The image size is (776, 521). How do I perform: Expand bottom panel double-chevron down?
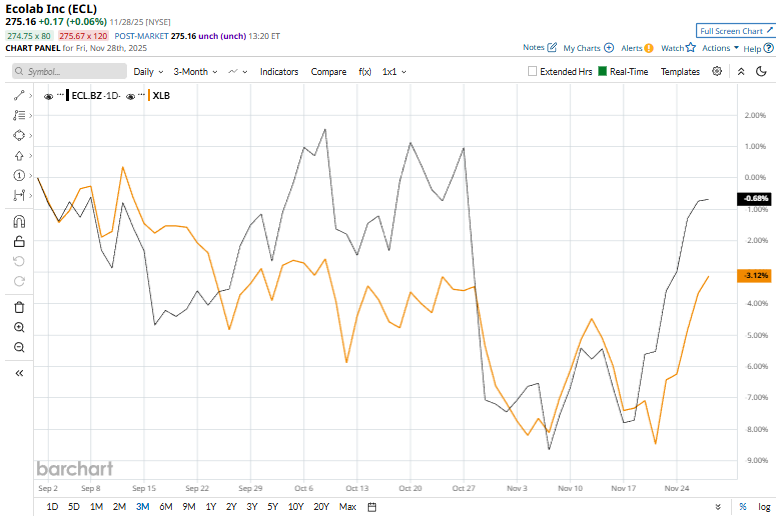[718, 507]
